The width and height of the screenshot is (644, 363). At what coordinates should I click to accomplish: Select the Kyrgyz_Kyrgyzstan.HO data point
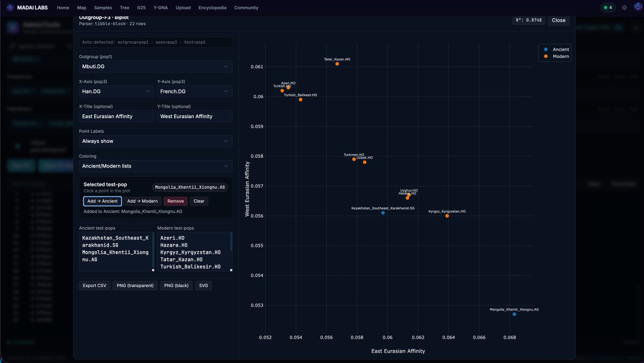click(447, 216)
